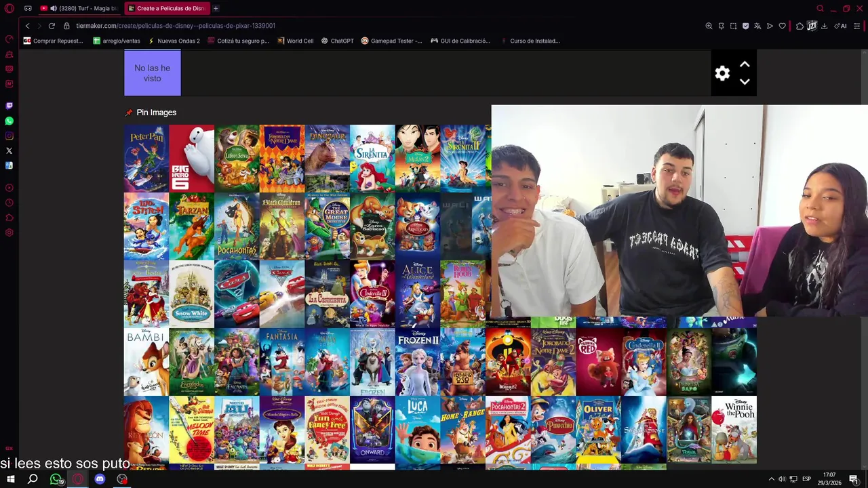Select the Pocahontas poster
Screen dimensions: 868x488
coord(237,226)
